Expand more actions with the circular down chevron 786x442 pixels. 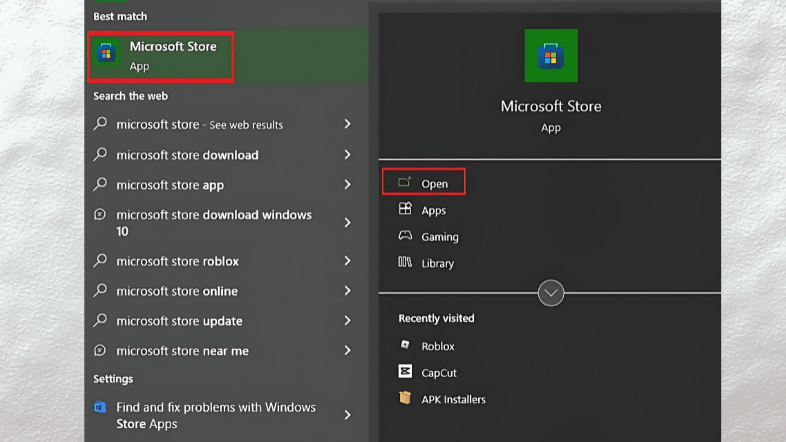(551, 293)
